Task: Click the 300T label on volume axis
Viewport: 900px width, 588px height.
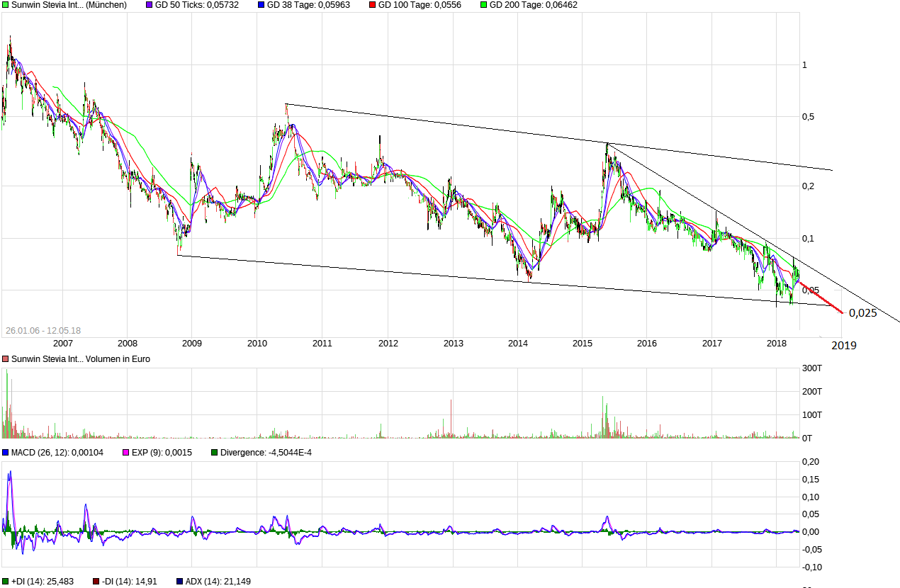Action: (811, 368)
